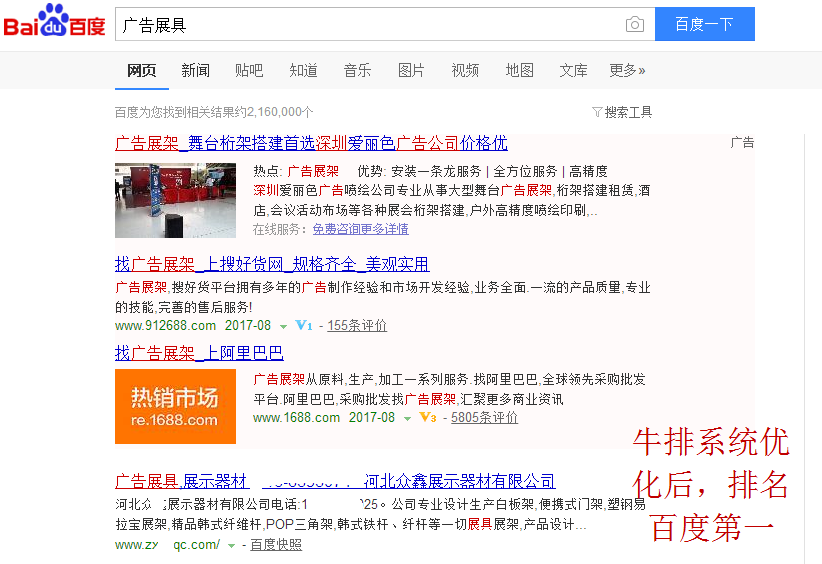Open image search via camera icon
Viewport: 822px width, 564px height.
coord(635,24)
